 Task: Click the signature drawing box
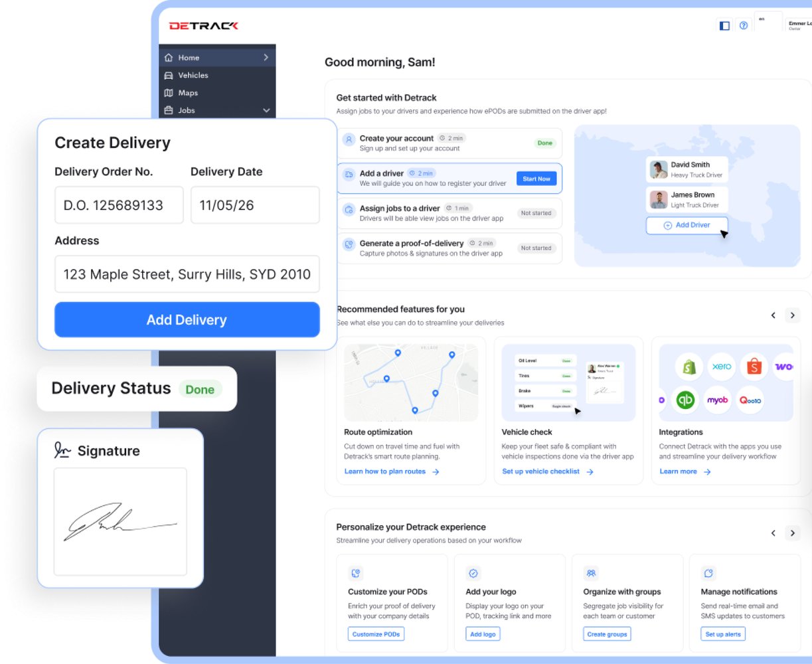tap(120, 522)
